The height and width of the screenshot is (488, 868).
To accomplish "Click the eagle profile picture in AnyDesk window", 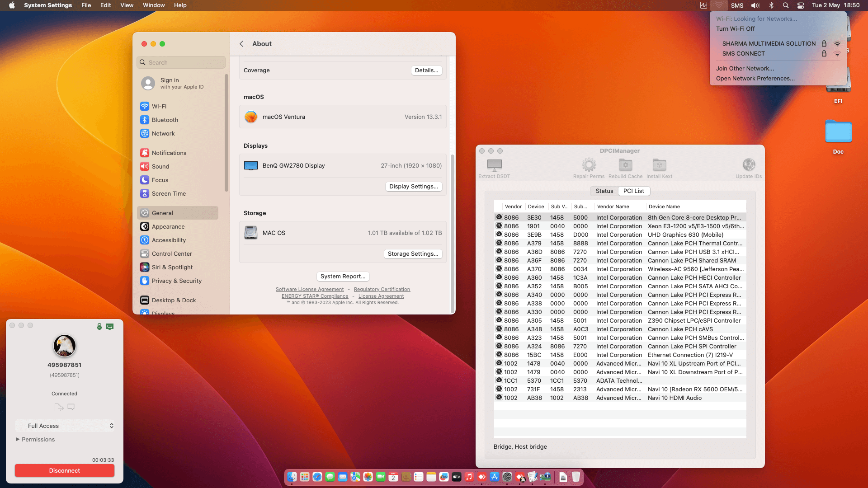I will [x=65, y=346].
